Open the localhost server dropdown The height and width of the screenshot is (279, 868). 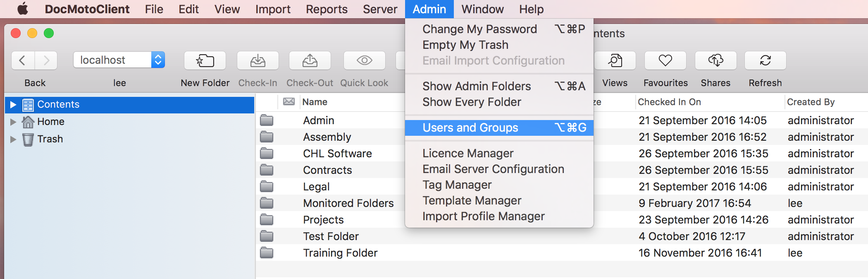click(x=119, y=60)
